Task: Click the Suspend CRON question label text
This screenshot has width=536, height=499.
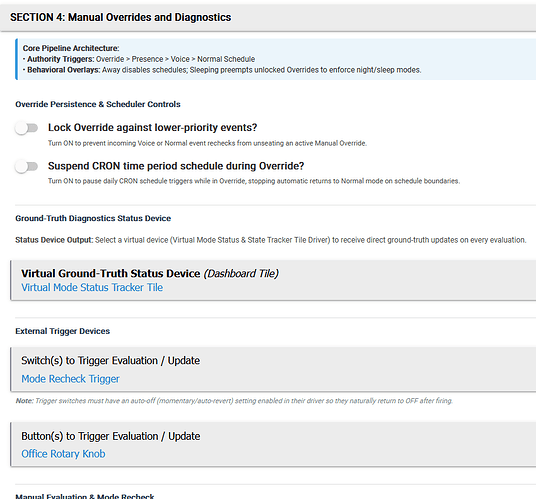Action: tap(176, 166)
